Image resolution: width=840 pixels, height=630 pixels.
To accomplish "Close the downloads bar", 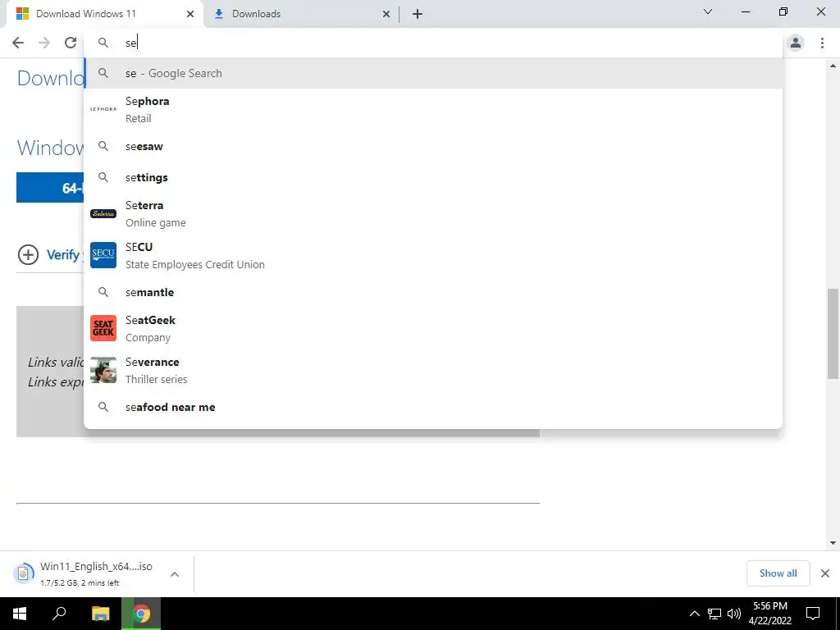I will coord(825,573).
